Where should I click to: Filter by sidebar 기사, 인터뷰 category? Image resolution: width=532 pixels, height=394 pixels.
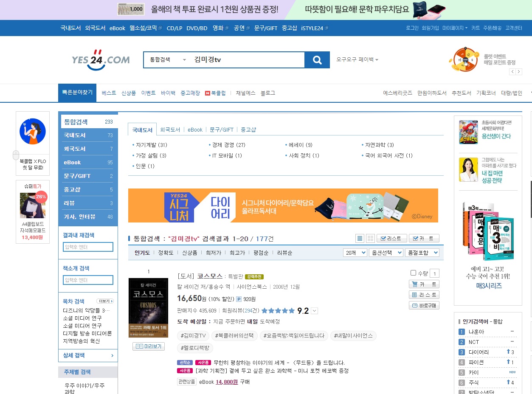[x=88, y=217]
